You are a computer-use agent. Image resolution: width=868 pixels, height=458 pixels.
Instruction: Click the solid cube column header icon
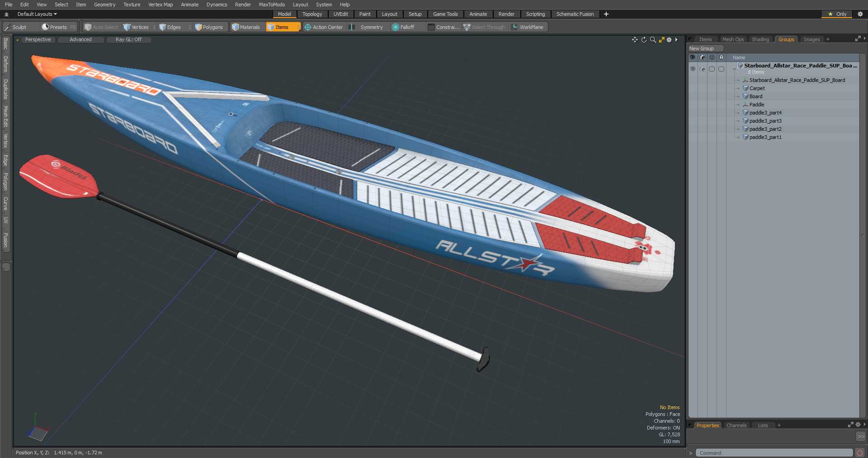(722, 57)
